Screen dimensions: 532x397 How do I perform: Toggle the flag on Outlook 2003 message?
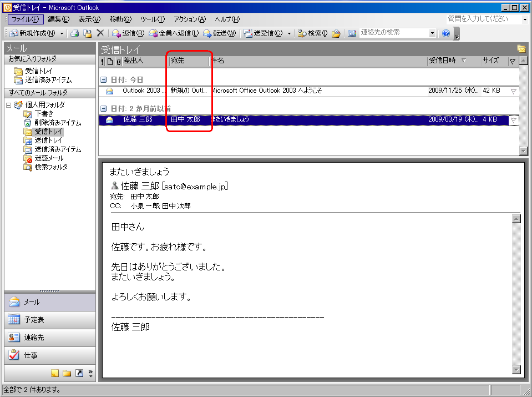pos(513,91)
